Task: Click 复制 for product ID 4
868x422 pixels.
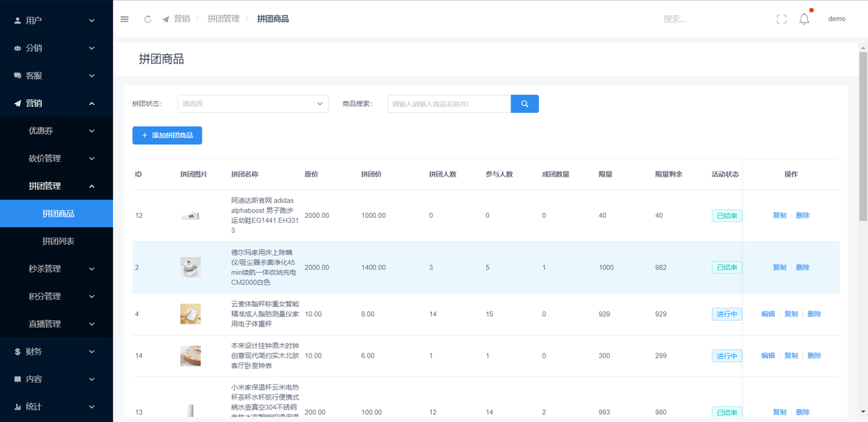Action: point(791,314)
